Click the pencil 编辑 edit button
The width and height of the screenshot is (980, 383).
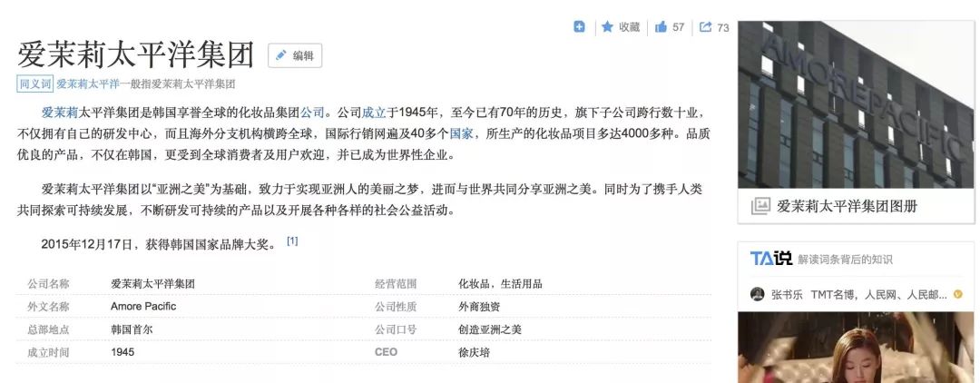[295, 55]
